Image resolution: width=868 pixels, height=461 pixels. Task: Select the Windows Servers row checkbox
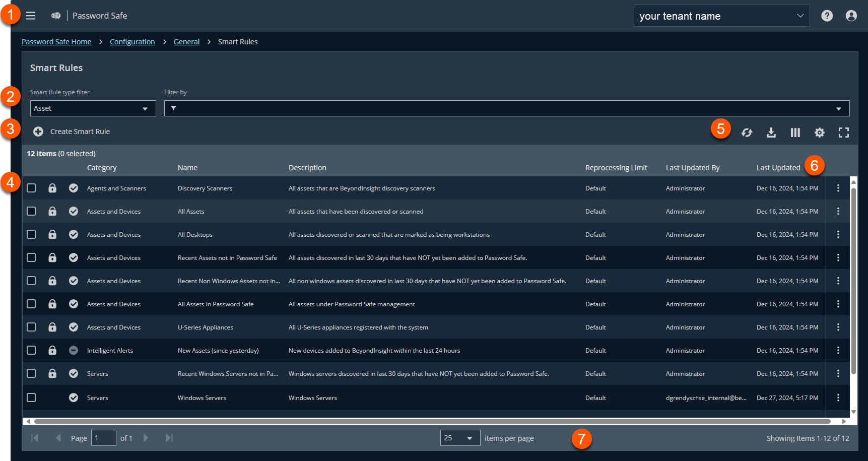point(31,398)
